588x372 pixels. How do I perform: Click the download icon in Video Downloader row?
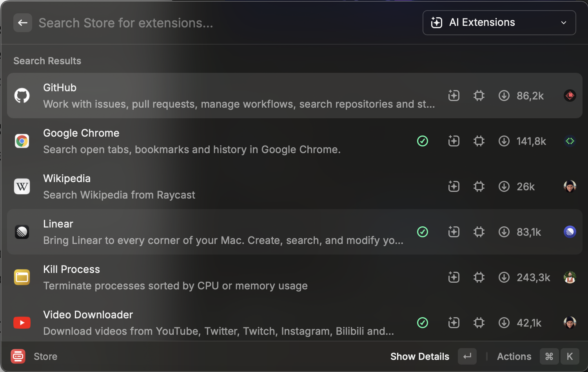[x=504, y=323]
